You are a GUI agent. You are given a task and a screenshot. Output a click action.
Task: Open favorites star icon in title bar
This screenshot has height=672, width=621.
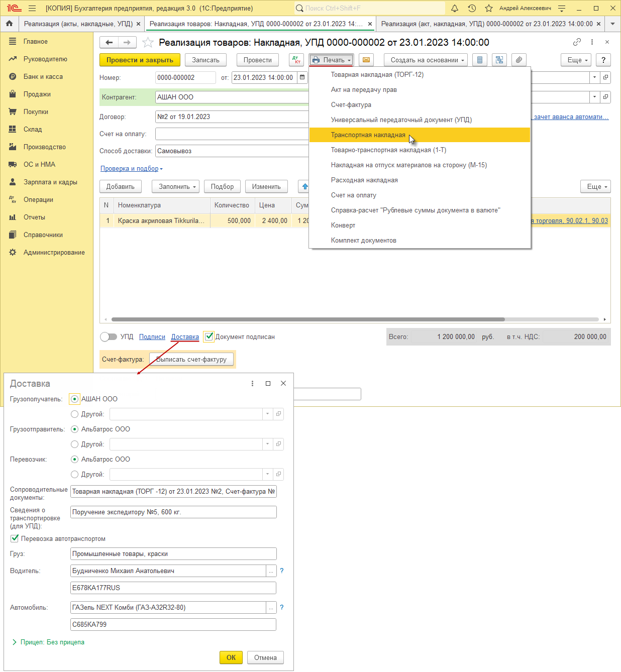(x=489, y=8)
